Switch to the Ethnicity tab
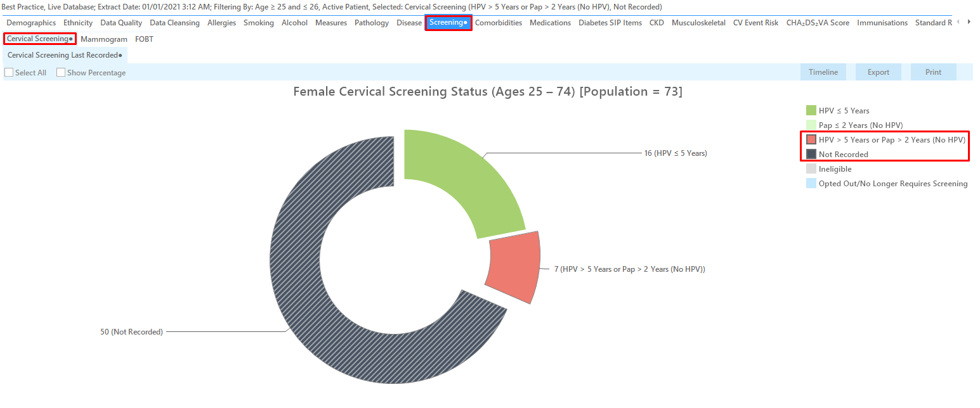Image resolution: width=980 pixels, height=408 pixels. coord(78,23)
